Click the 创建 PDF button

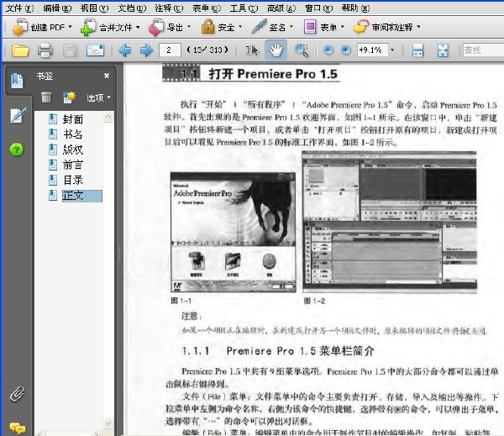[39, 28]
